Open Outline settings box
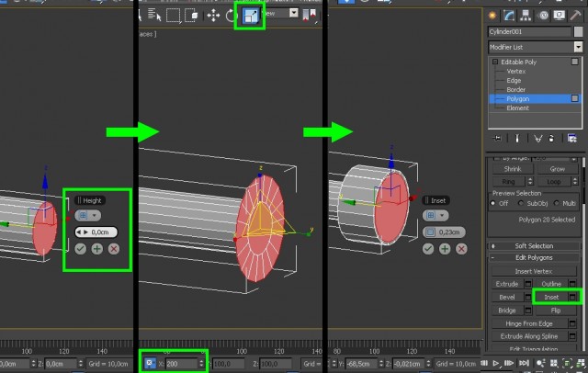The width and height of the screenshot is (588, 373). (572, 284)
